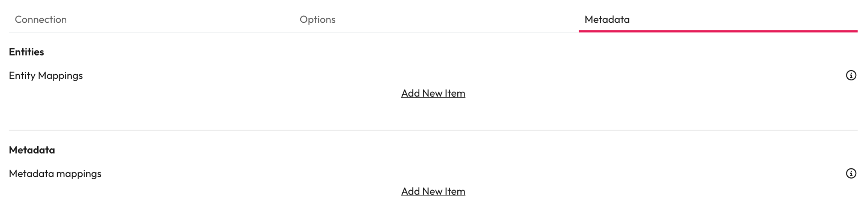This screenshot has width=868, height=208.
Task: Tap the circled "i" beside Entity Mappings
Action: (x=851, y=75)
